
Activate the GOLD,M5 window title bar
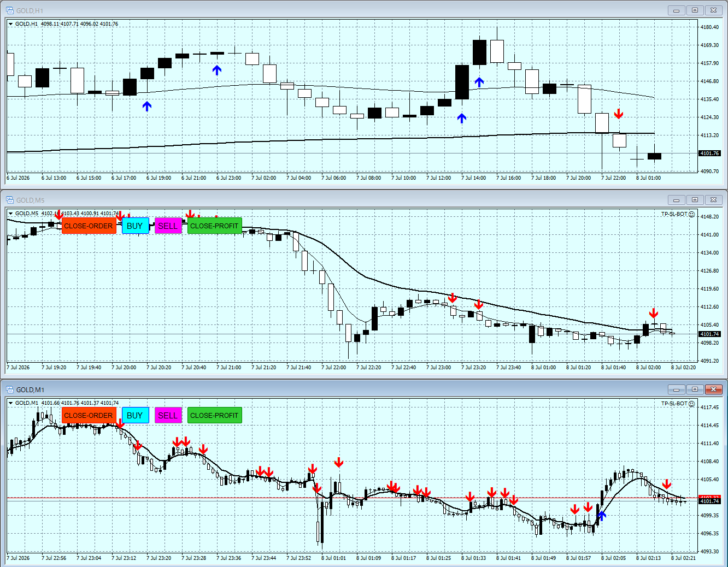(339, 200)
